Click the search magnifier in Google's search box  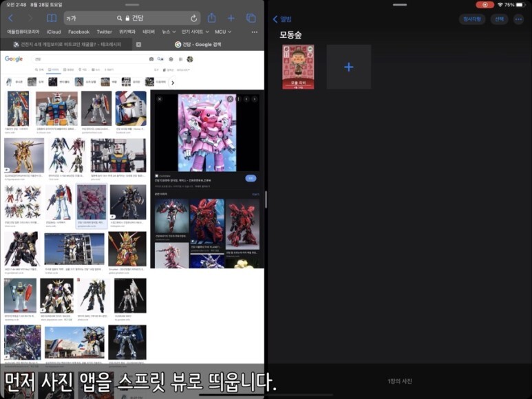tap(160, 59)
